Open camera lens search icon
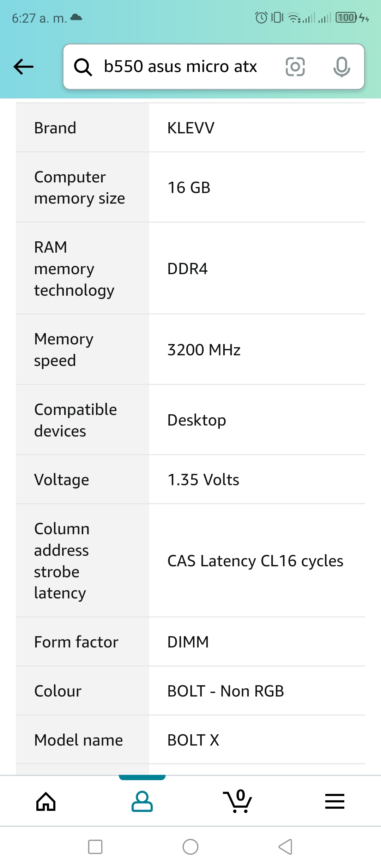The height and width of the screenshot is (868, 381). [295, 67]
